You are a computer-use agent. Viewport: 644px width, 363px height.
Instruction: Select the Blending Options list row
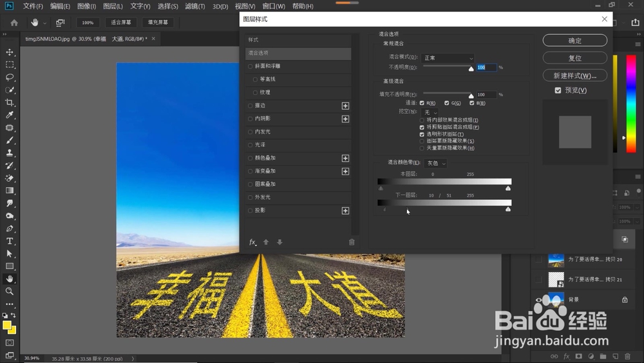[298, 53]
